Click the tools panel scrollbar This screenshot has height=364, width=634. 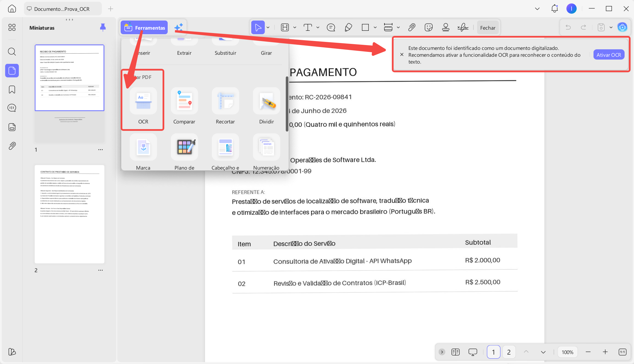pyautogui.click(x=287, y=104)
